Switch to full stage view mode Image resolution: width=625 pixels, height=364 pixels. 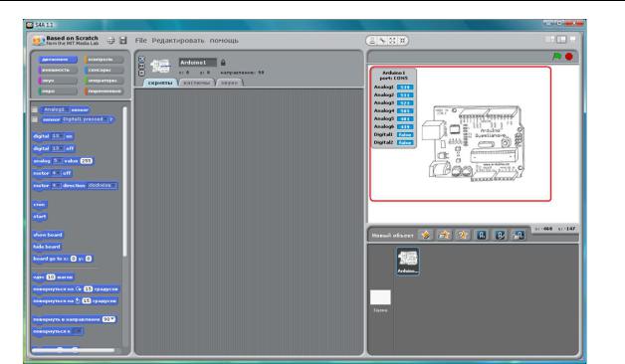(561, 39)
